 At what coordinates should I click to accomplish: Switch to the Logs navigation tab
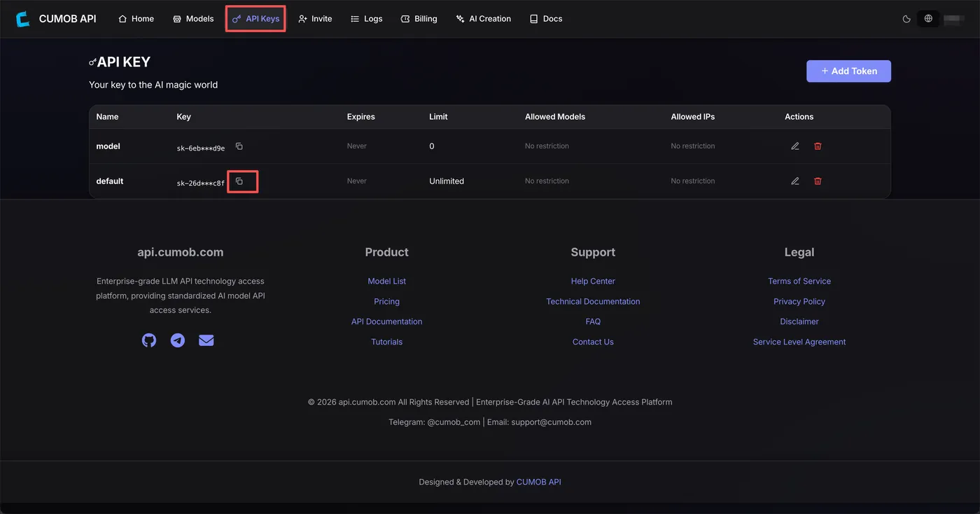coord(366,19)
